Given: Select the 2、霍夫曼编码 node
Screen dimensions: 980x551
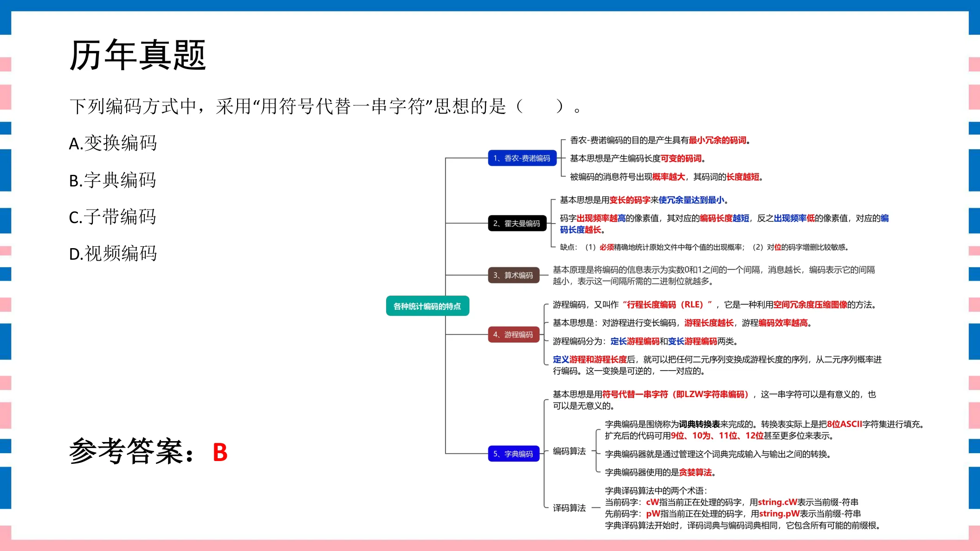Looking at the screenshot, I should 517,224.
